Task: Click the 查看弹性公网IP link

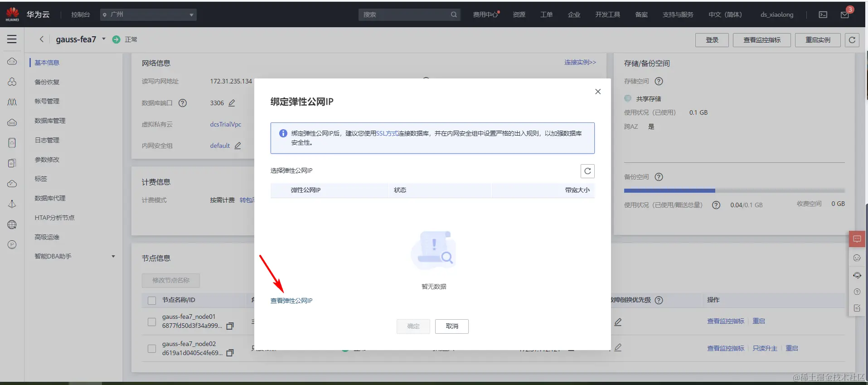Action: (291, 301)
